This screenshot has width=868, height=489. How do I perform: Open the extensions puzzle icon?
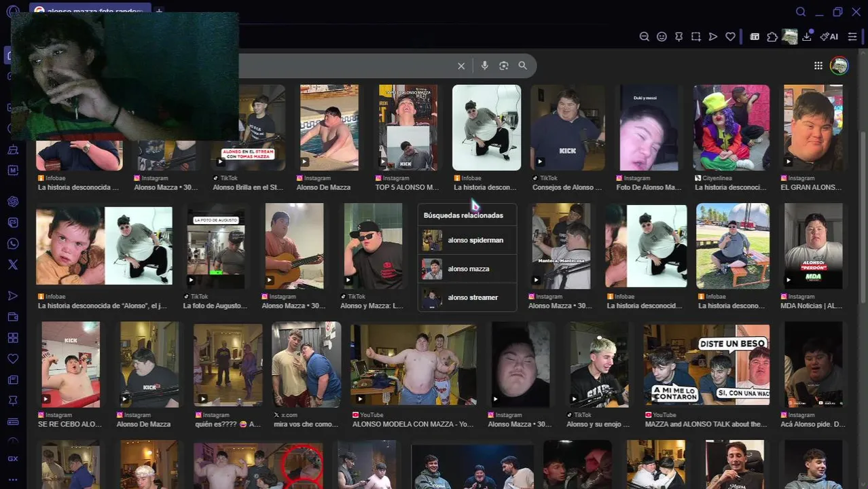[772, 37]
